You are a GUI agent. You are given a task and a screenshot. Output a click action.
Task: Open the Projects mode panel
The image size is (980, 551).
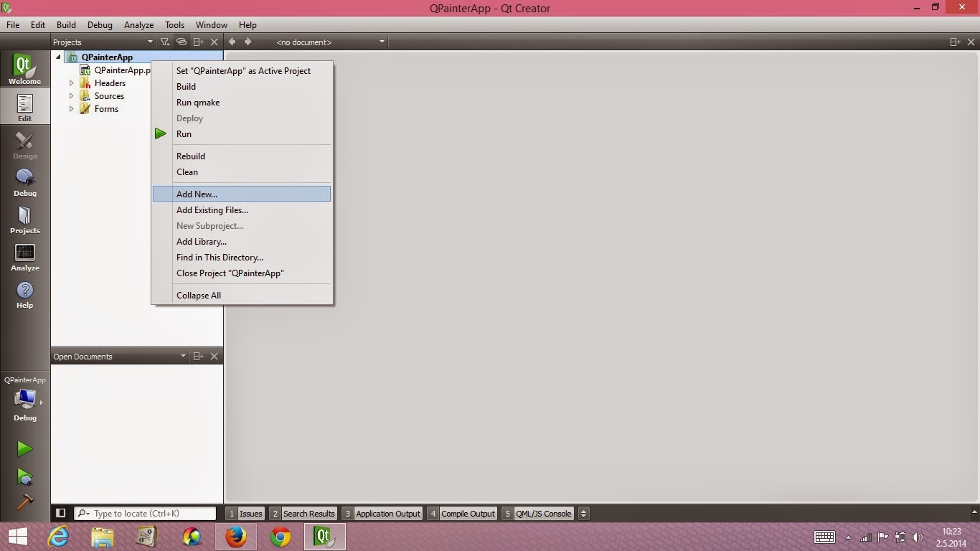24,219
